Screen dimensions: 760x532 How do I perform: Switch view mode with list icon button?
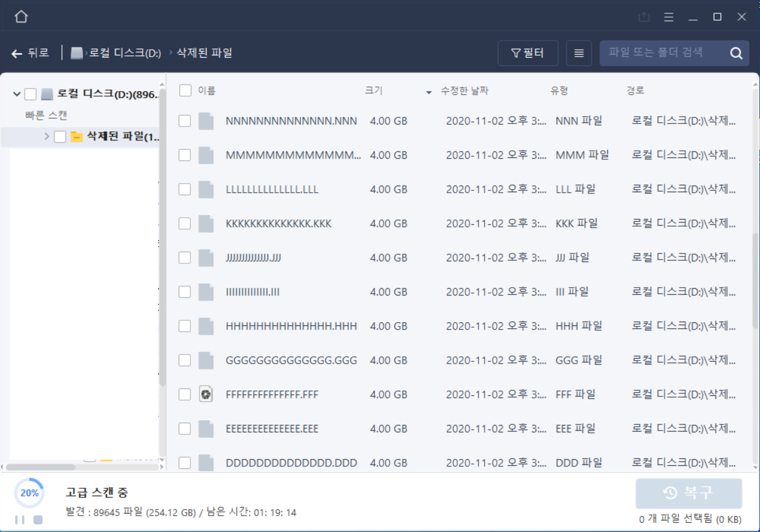tap(579, 53)
